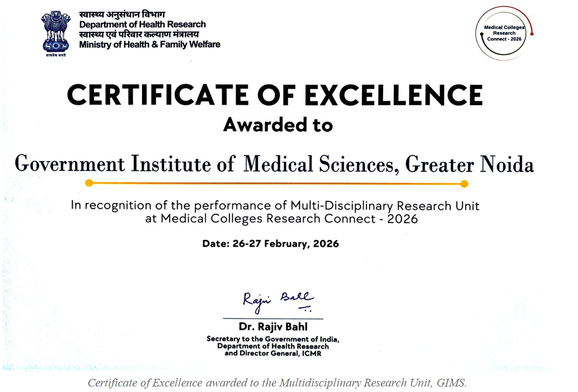This screenshot has width=578, height=392.
Task: Click the 'CERTIFICATE OF EXCELLENCE' heading
Action: coord(275,95)
